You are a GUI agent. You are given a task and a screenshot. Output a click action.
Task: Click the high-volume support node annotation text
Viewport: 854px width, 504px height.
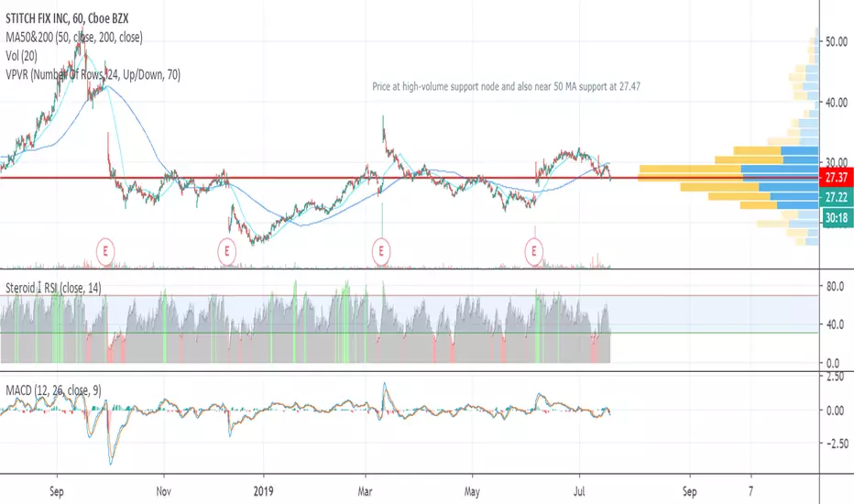point(506,86)
